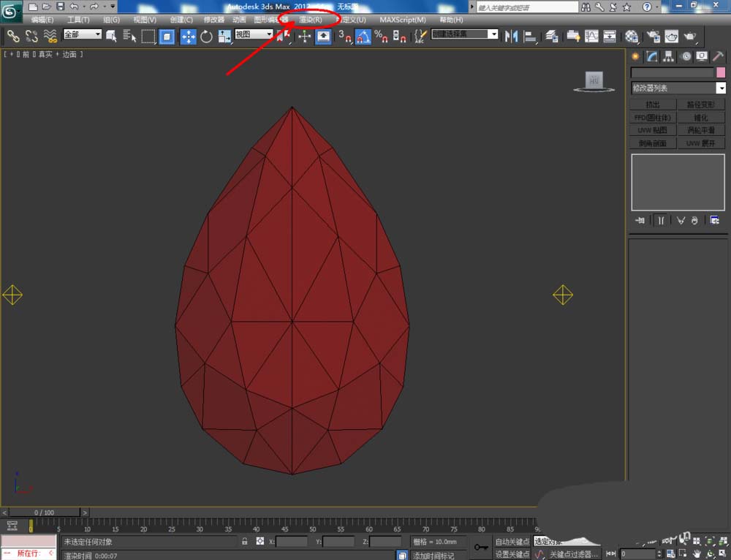The image size is (731, 560).
Task: Open the reference coordinate 视图 dropdown
Action: pos(254,34)
